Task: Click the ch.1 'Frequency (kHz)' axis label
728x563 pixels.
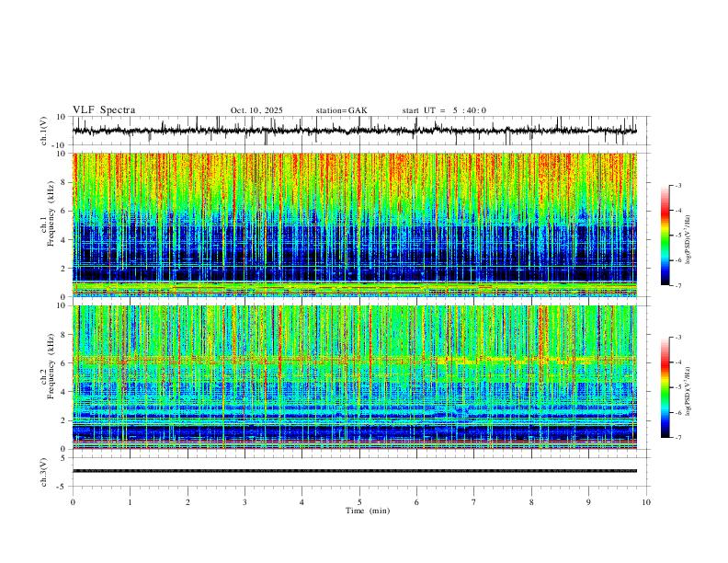Action: point(51,213)
